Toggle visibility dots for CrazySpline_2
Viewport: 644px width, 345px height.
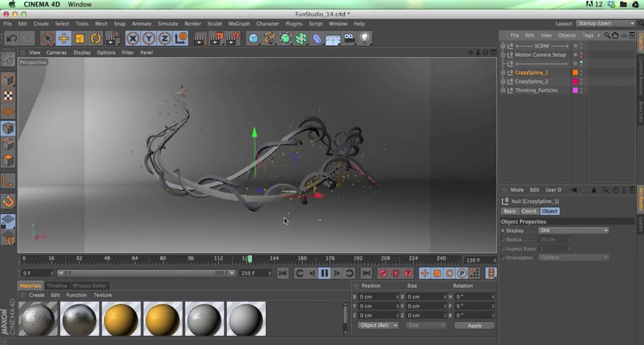[x=582, y=81]
